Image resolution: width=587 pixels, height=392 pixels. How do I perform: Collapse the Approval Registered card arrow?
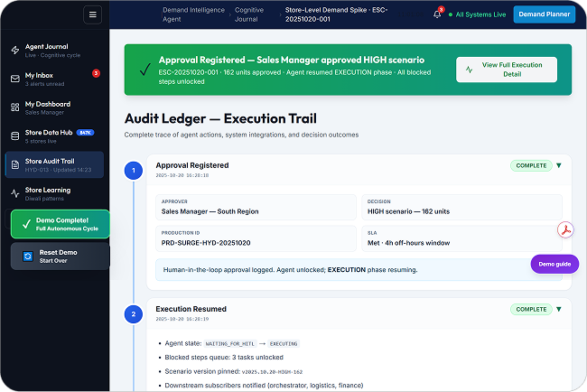tap(559, 165)
